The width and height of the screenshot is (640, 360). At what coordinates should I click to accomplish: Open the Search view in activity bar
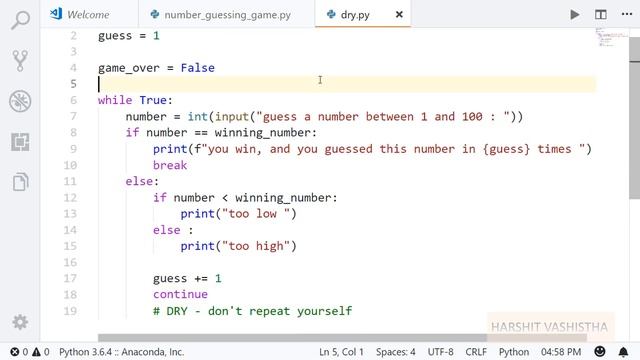coord(20,20)
